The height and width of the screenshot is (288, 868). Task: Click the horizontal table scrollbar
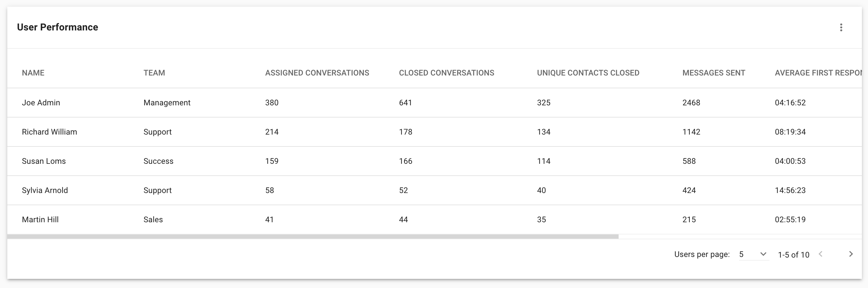tap(313, 237)
